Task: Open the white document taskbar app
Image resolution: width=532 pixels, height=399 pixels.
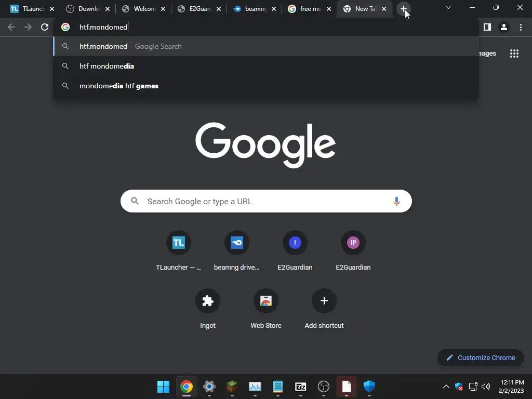Action: coord(347,387)
